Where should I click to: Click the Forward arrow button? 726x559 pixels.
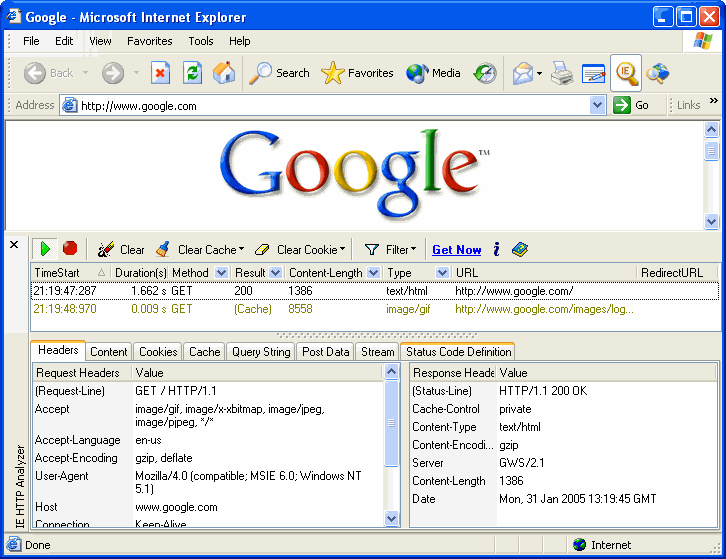[x=113, y=73]
